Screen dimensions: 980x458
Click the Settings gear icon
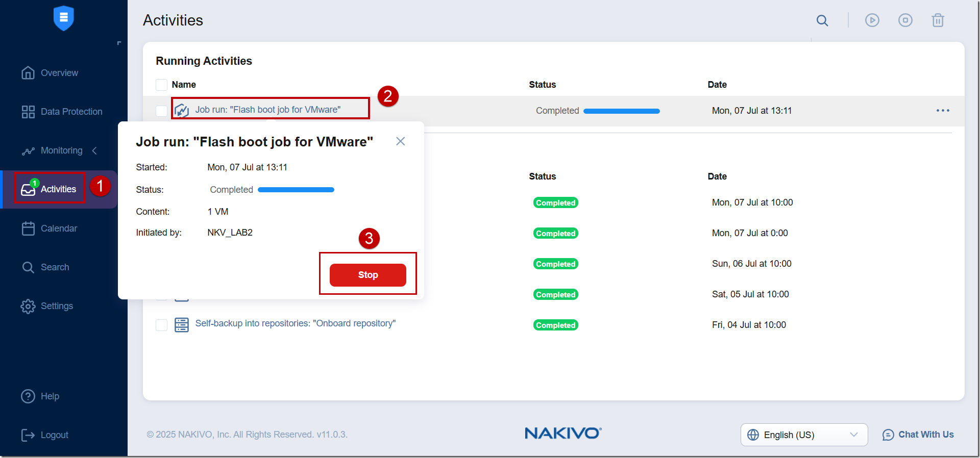tap(28, 306)
